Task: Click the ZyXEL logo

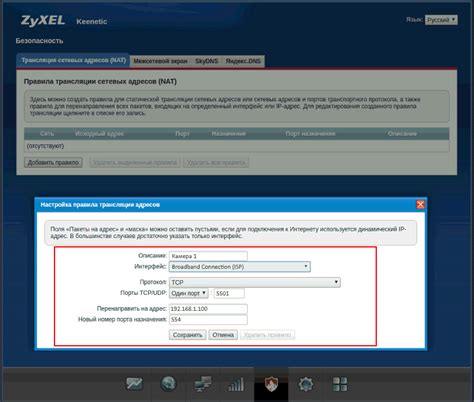Action: point(43,21)
